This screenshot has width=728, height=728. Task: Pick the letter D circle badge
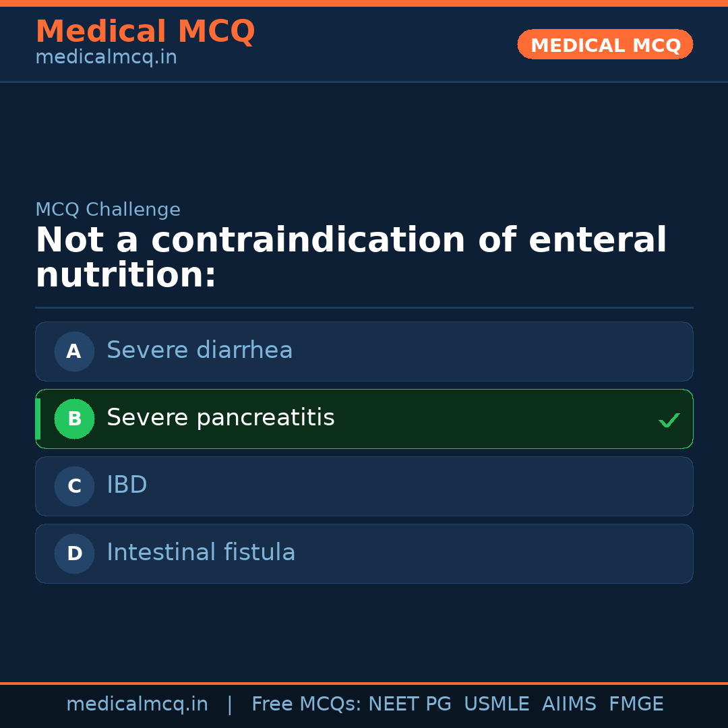coord(74,553)
